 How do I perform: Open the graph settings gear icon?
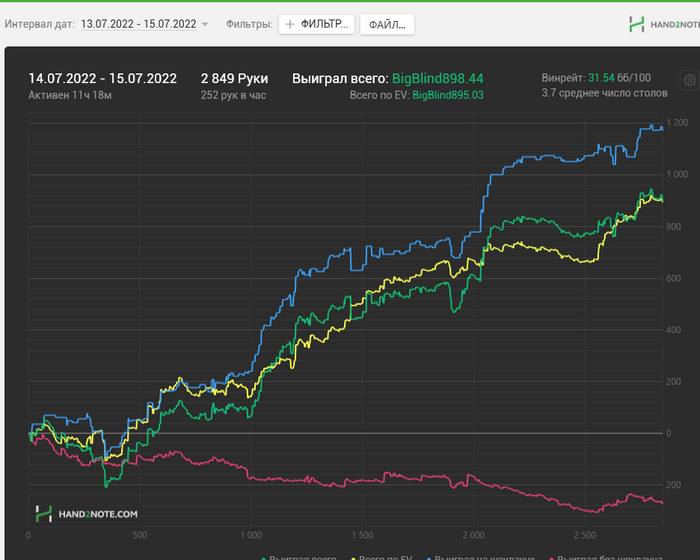[690, 80]
